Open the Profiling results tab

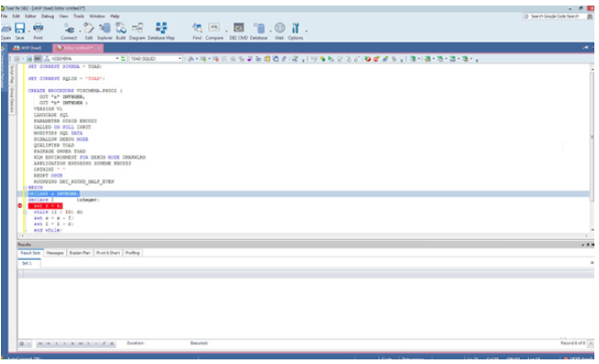coord(132,253)
